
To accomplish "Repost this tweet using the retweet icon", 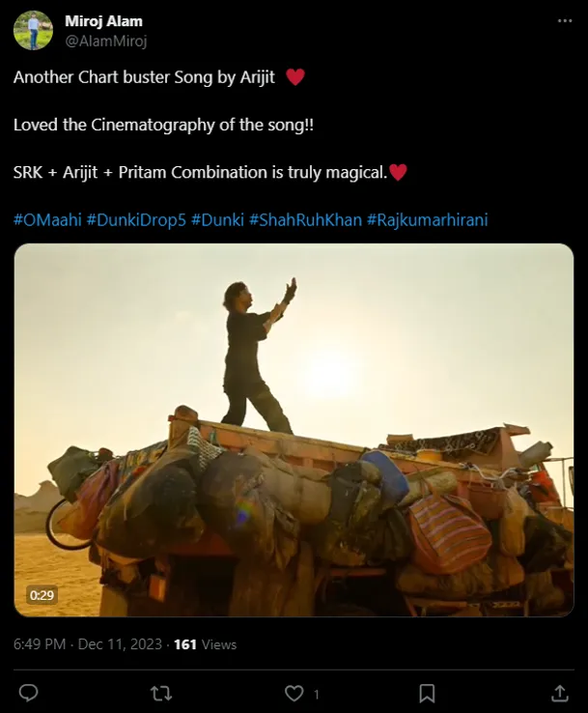I will [x=162, y=693].
